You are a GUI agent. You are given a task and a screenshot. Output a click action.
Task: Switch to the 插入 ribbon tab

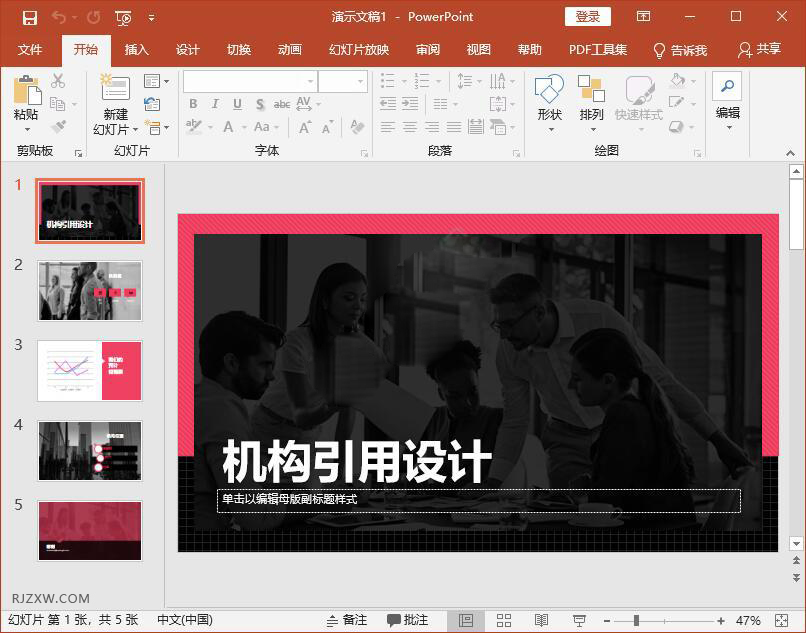(136, 49)
